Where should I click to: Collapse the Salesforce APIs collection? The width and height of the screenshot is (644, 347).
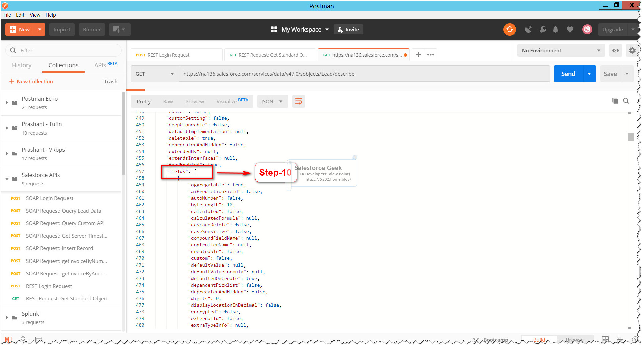point(7,179)
